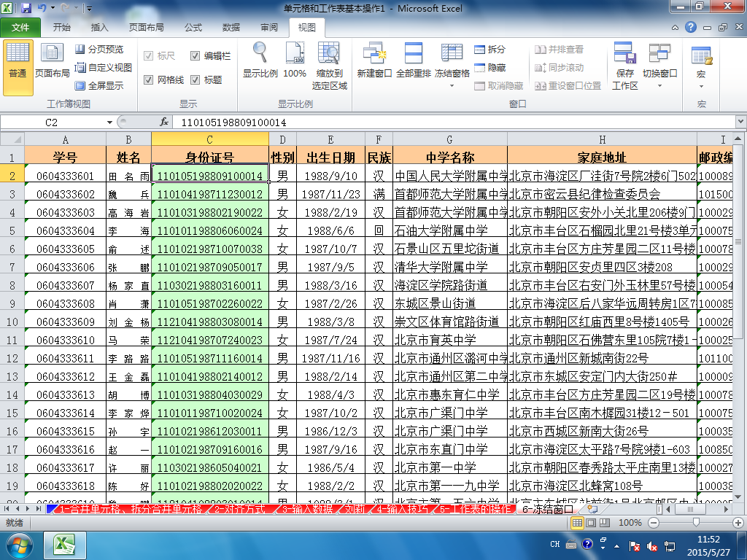The height and width of the screenshot is (560, 747).
Task: Show hidden tray icons arrow
Action: point(616,545)
